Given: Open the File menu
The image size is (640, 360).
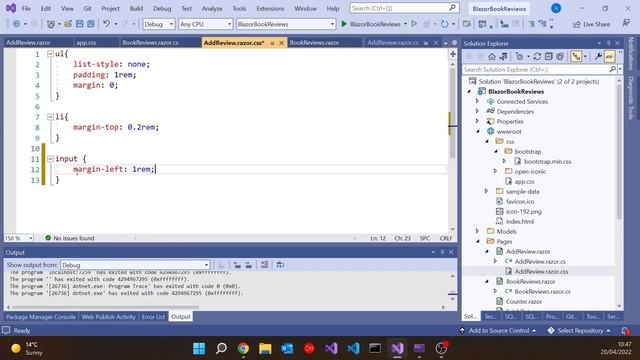Looking at the screenshot, I should click(x=26, y=8).
